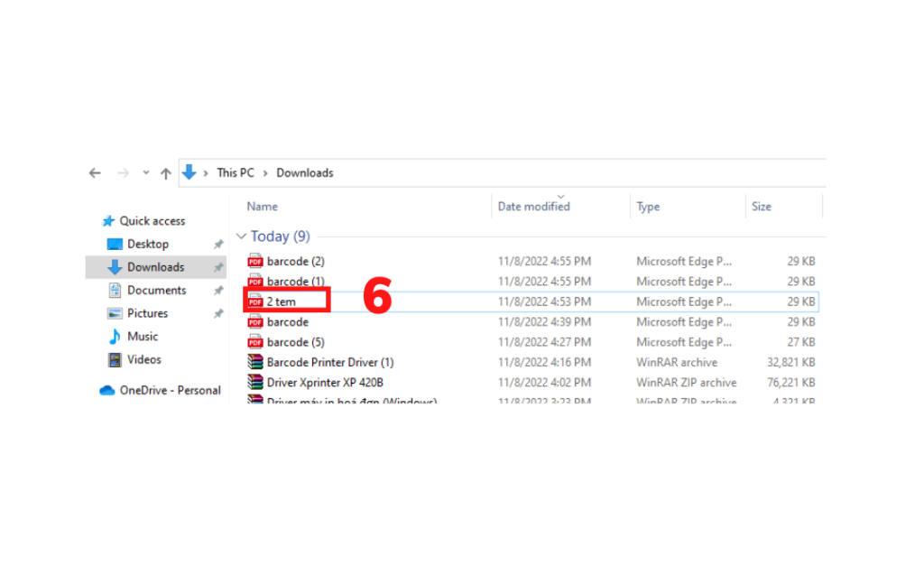This screenshot has width=924, height=584.
Task: Click the '76,221 KB' size cell
Action: coord(790,383)
